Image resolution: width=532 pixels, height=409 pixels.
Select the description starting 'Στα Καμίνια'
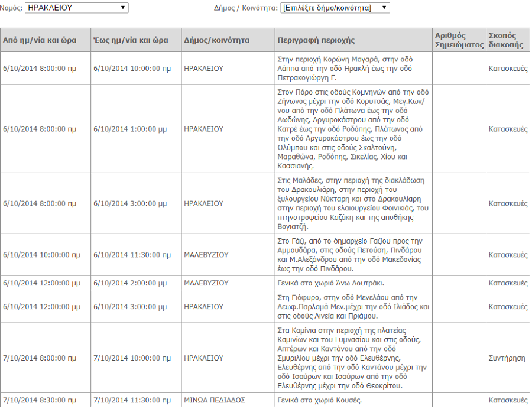click(x=353, y=358)
